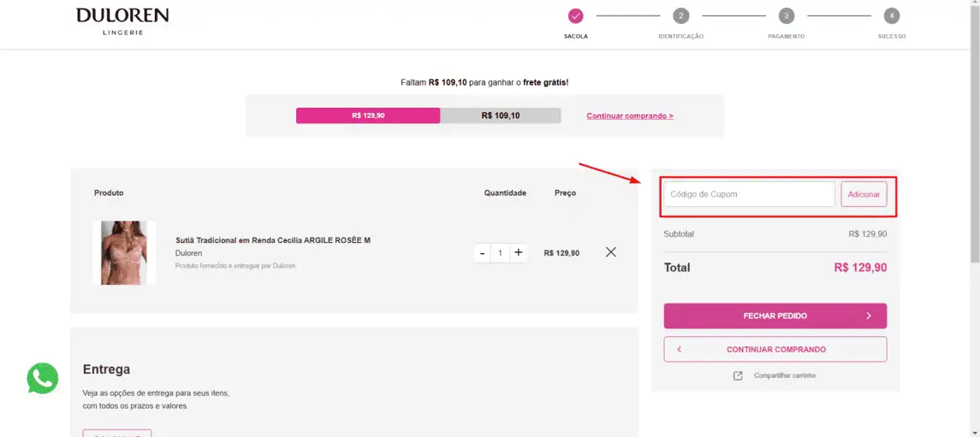
Task: Click the Quantidade column header
Action: [505, 193]
